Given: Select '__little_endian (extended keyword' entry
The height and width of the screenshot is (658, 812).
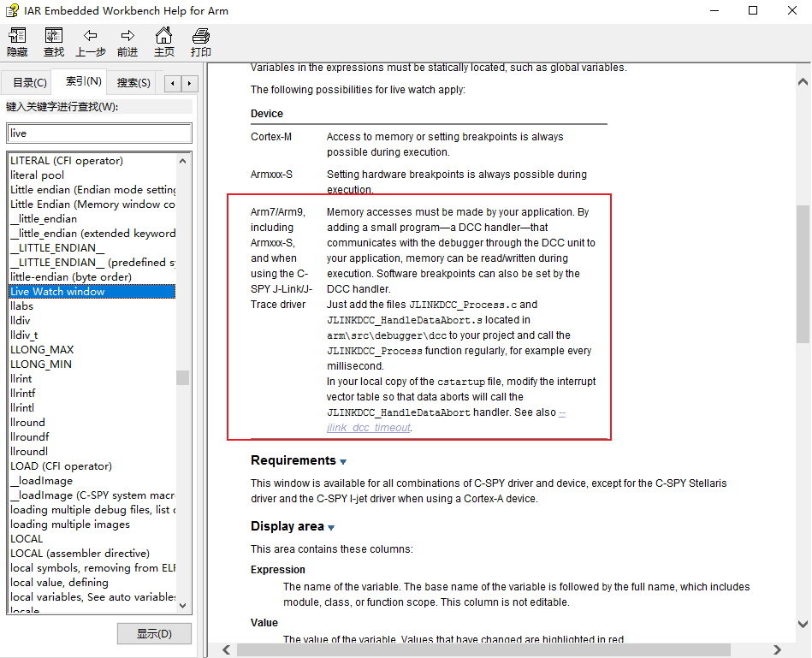Looking at the screenshot, I should (92, 234).
